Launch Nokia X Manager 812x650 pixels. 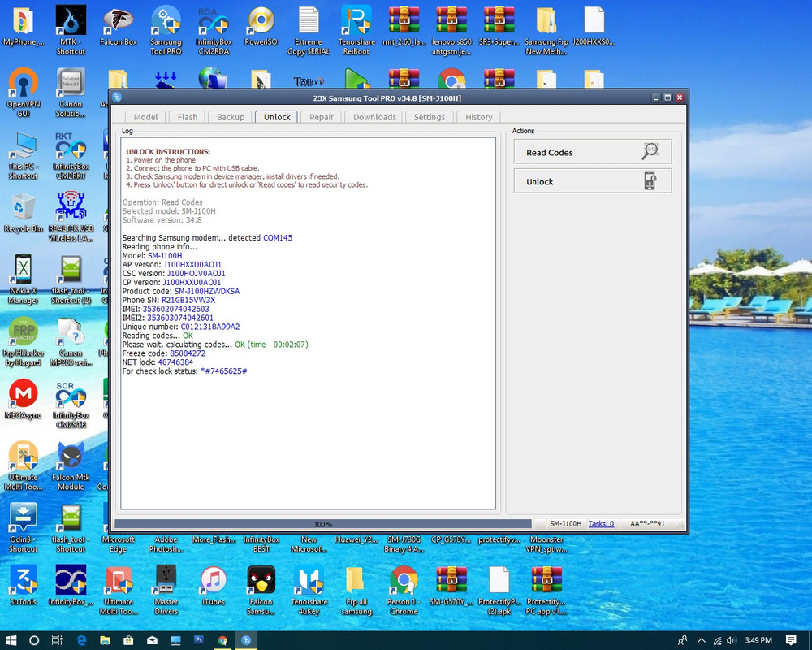24,279
